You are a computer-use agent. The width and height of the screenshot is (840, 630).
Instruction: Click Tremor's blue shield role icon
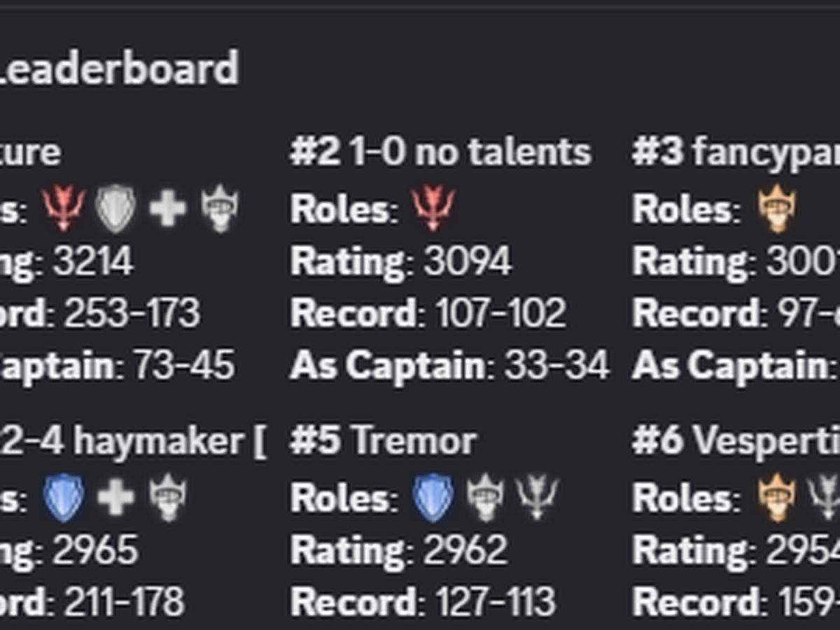[x=433, y=498]
